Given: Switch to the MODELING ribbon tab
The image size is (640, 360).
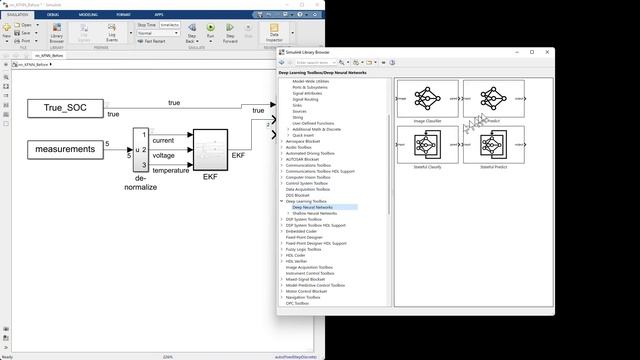Looking at the screenshot, I should pos(88,15).
